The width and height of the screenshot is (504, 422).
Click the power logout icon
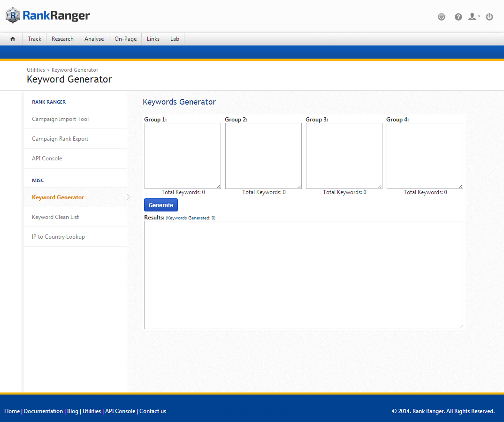pos(489,17)
